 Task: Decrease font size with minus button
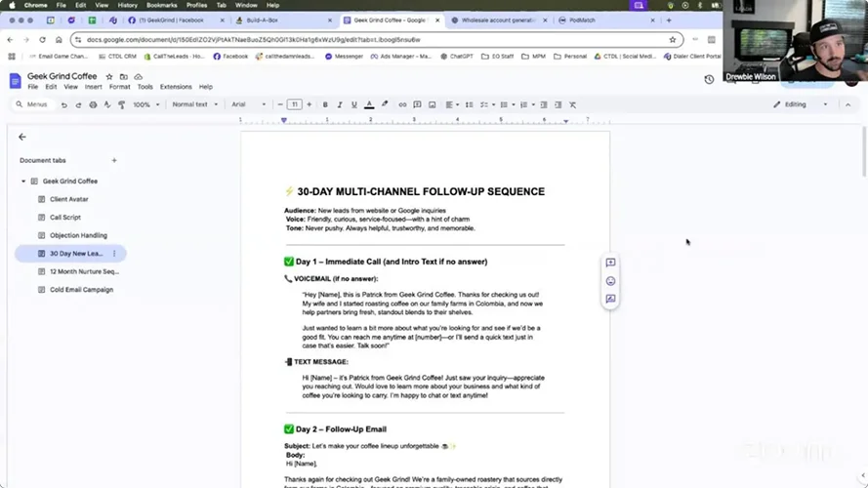(280, 104)
